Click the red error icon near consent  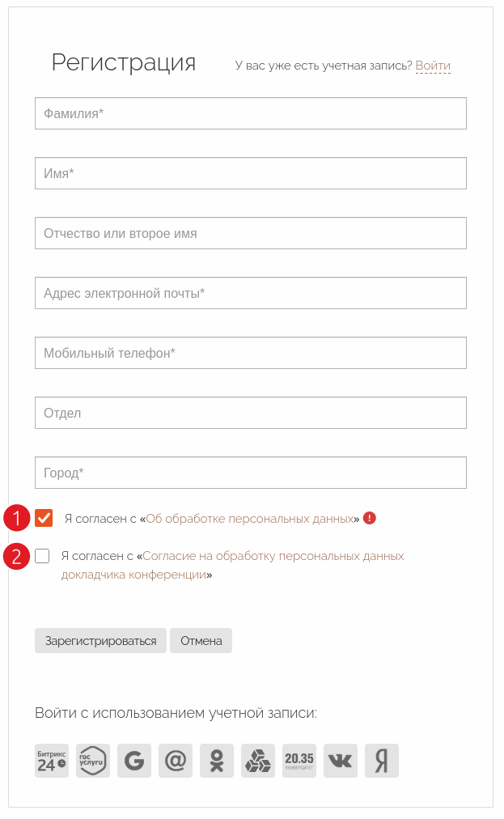(x=370, y=518)
